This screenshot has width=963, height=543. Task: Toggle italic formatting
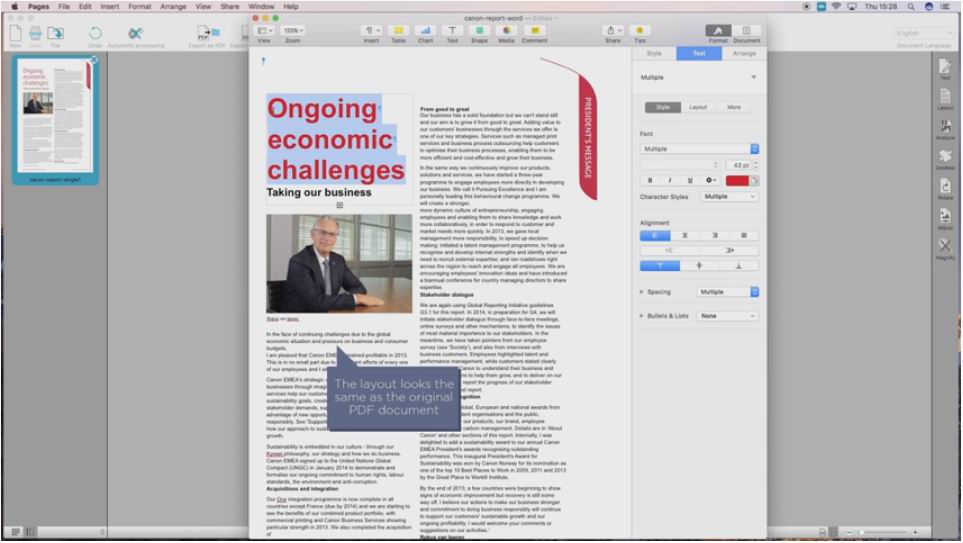click(669, 181)
